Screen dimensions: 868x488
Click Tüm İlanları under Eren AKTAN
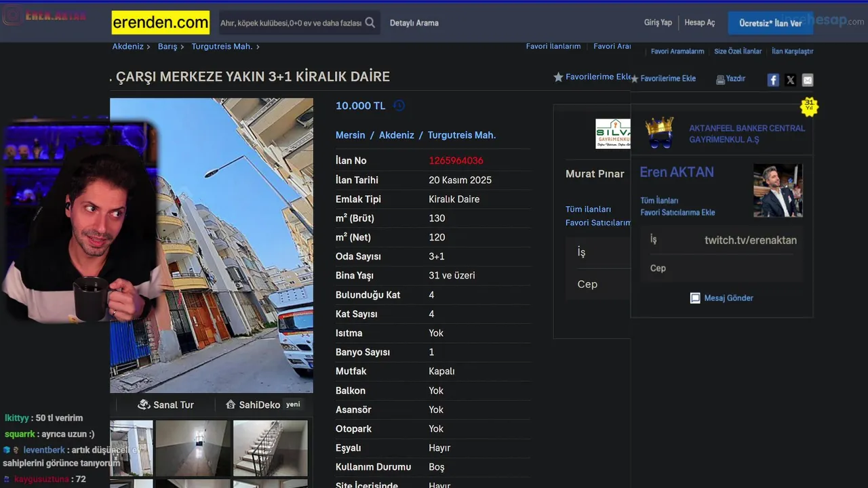click(x=659, y=201)
